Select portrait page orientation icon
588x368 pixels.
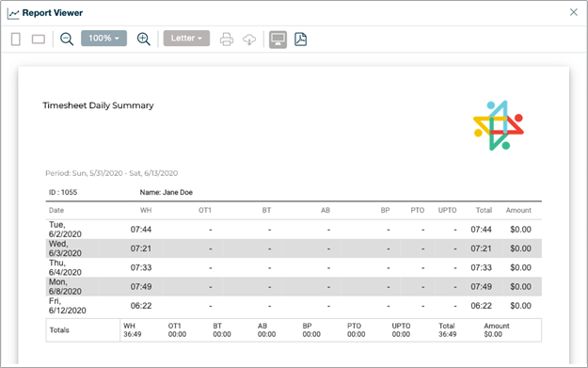16,39
